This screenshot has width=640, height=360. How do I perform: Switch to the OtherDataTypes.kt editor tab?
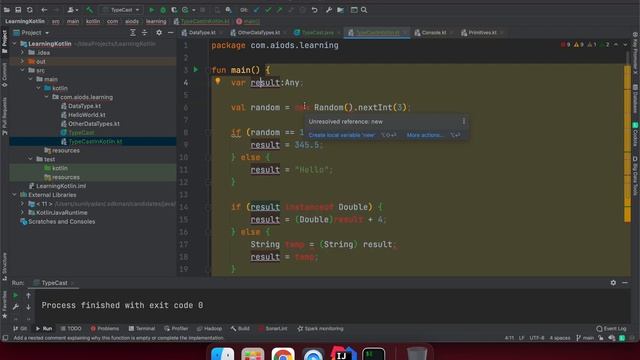[x=258, y=33]
